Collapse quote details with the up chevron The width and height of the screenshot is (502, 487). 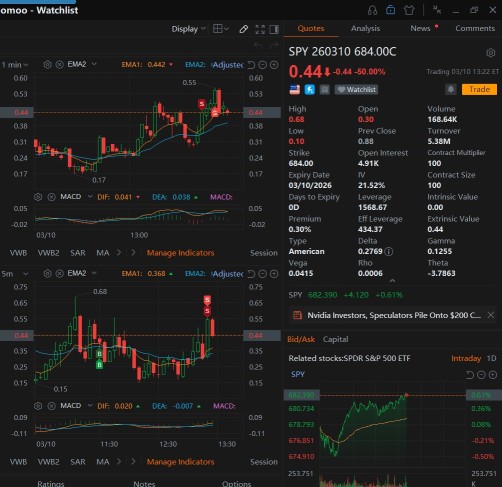(392, 281)
